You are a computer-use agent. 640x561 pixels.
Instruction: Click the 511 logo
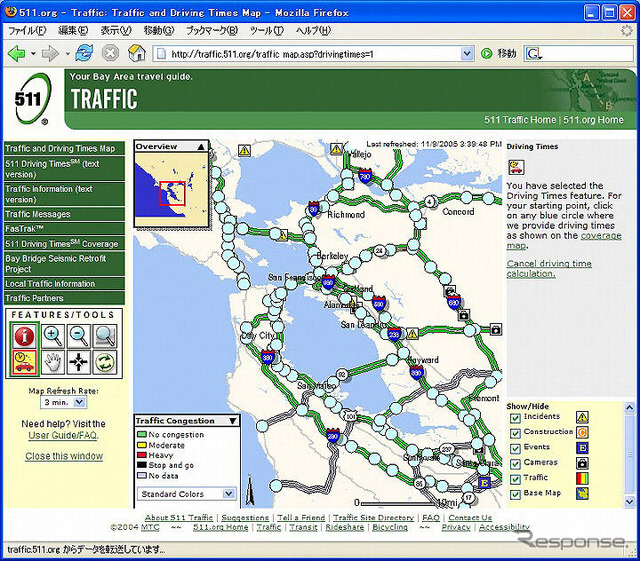[33, 99]
